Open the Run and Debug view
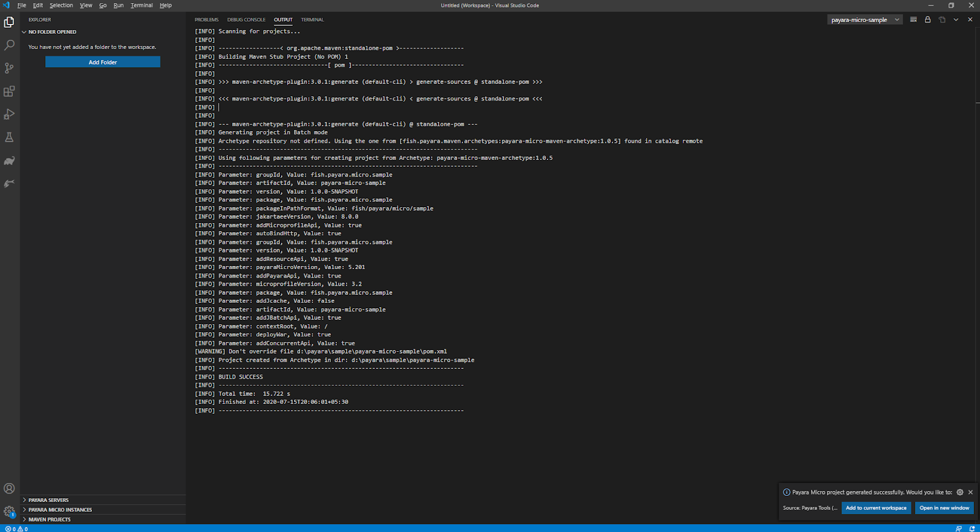This screenshot has height=532, width=980. coord(9,115)
